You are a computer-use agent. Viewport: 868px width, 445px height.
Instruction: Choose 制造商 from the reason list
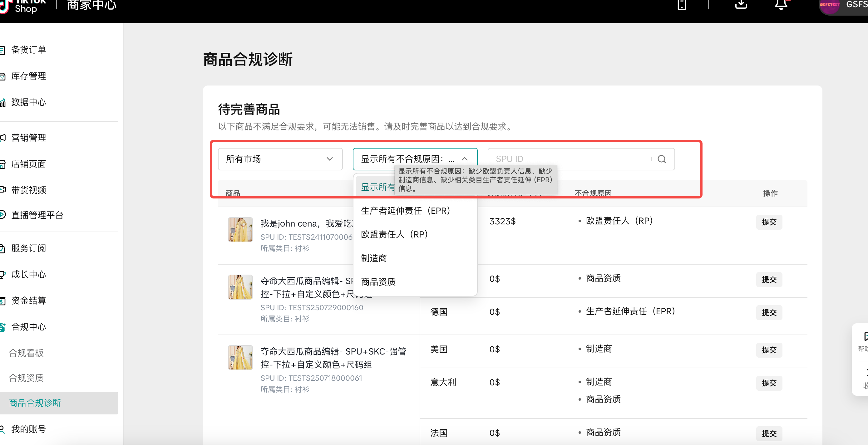pyautogui.click(x=374, y=258)
